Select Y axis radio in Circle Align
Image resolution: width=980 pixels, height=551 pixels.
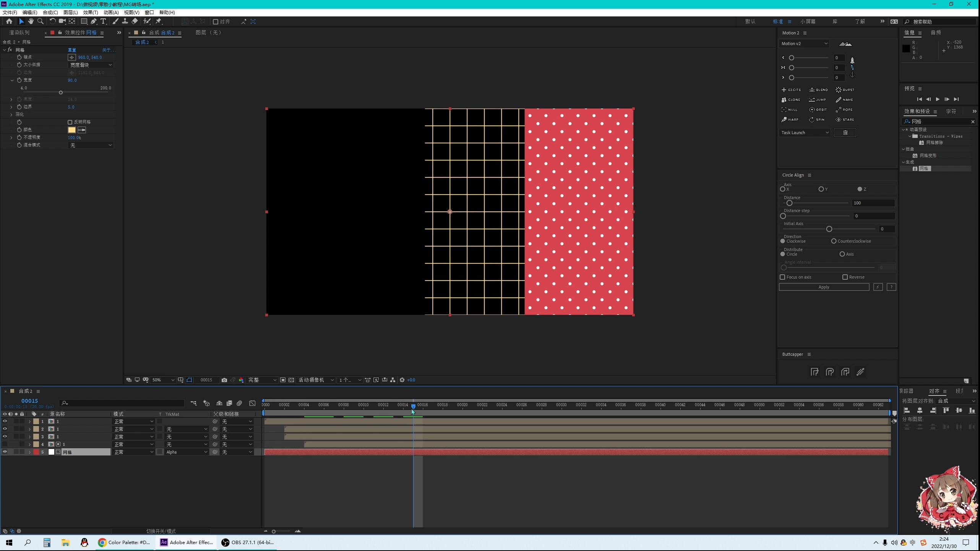click(x=821, y=189)
